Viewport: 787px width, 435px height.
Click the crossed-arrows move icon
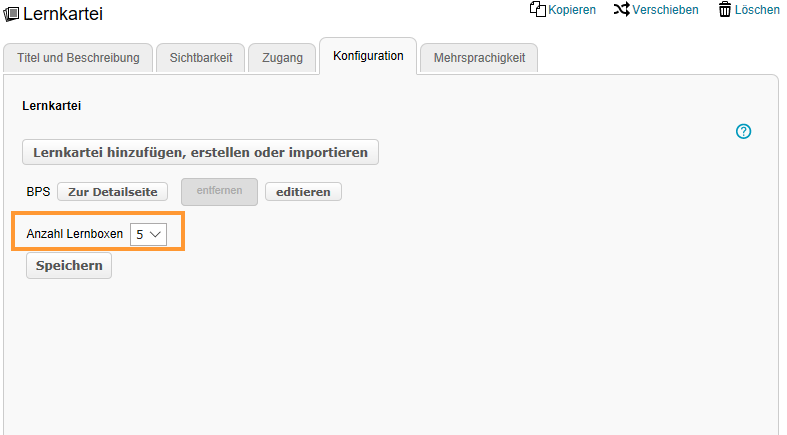pyautogui.click(x=621, y=9)
